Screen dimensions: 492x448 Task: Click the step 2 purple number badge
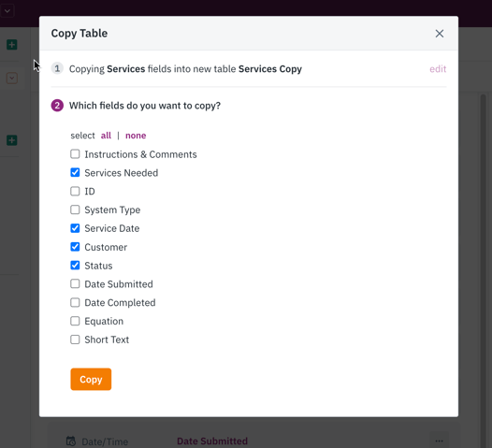(57, 106)
